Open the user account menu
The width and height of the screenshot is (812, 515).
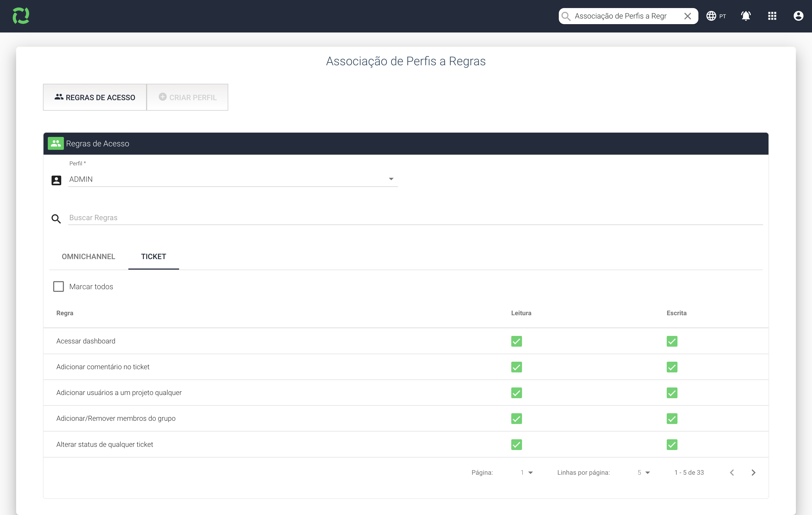tap(798, 16)
